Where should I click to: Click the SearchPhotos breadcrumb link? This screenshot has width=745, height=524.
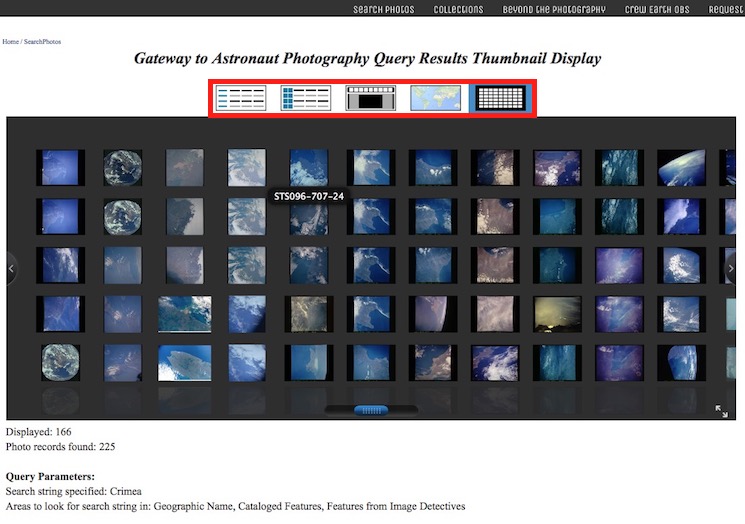(42, 42)
